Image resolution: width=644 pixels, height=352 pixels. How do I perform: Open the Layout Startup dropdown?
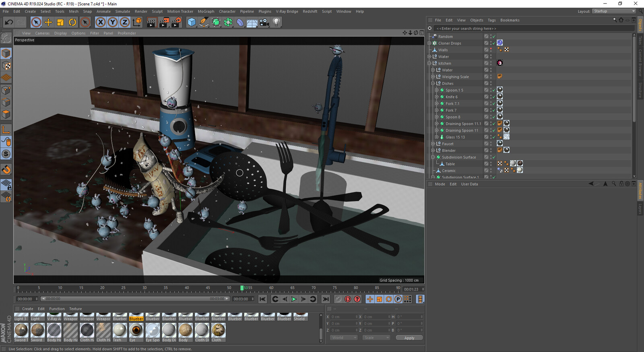[614, 11]
